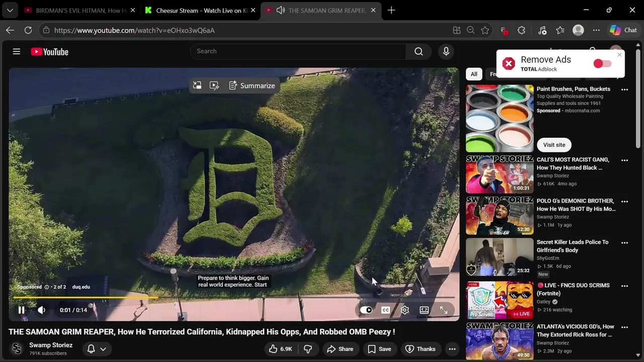The height and width of the screenshot is (362, 644).
Task: Open player settings gear
Action: click(405, 310)
